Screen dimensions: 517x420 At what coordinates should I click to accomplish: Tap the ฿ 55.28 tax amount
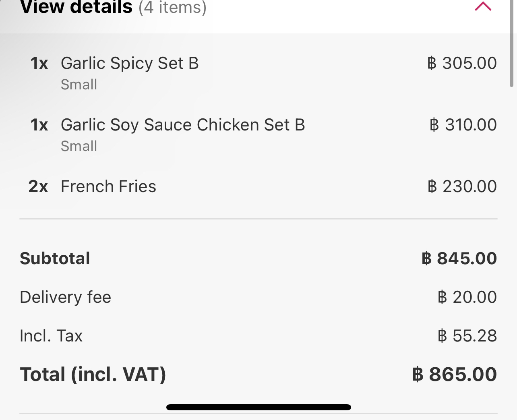(467, 336)
